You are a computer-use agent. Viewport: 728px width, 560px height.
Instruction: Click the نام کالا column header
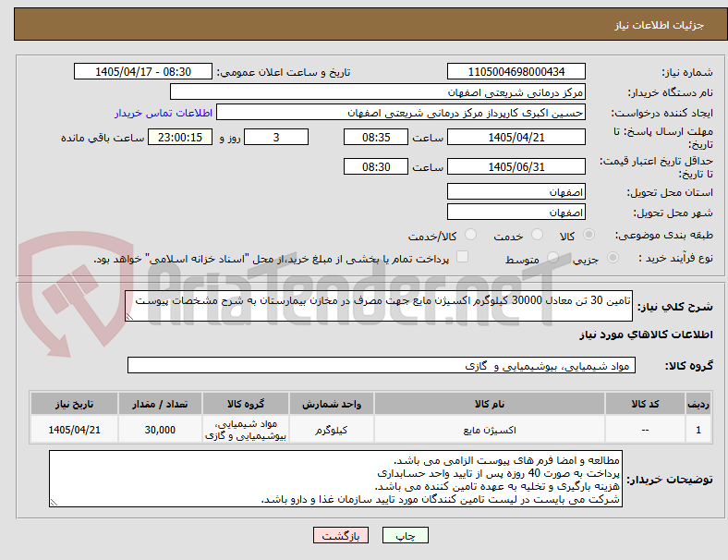(x=490, y=404)
